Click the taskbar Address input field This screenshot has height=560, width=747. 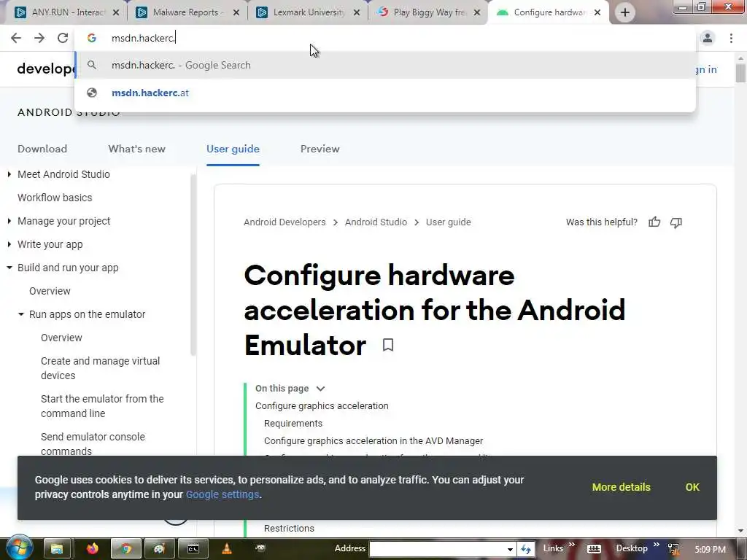click(438, 549)
